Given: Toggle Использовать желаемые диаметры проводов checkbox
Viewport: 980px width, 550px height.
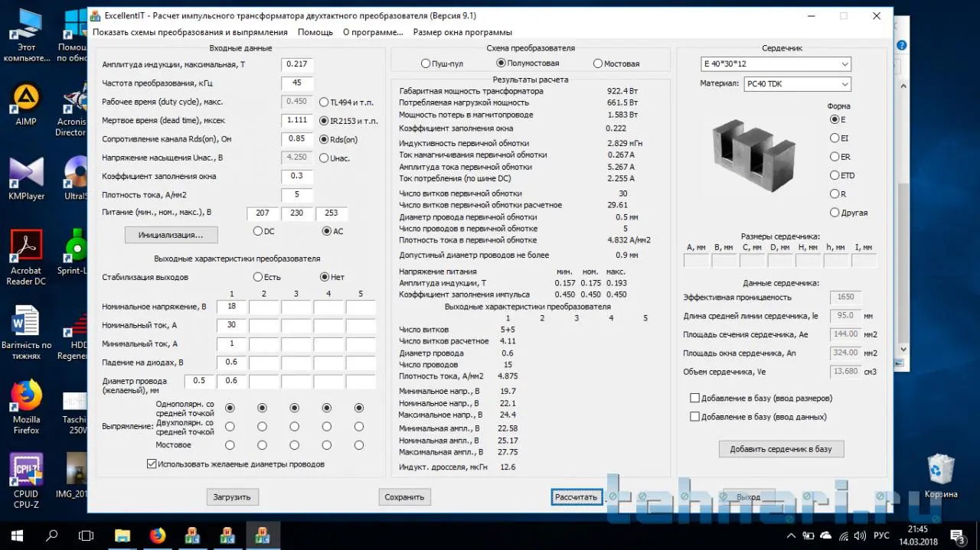Looking at the screenshot, I should 152,464.
